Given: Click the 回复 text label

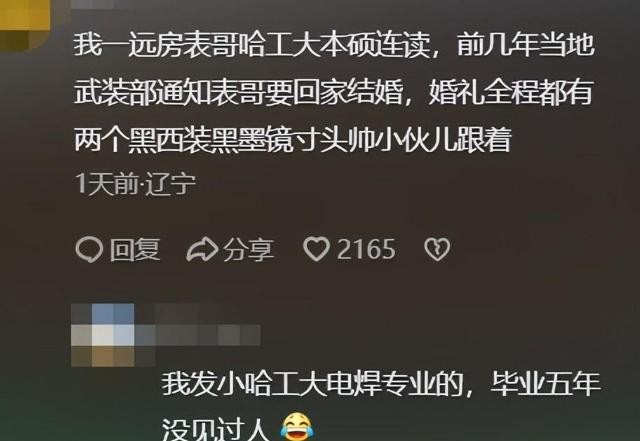Looking at the screenshot, I should tap(135, 249).
